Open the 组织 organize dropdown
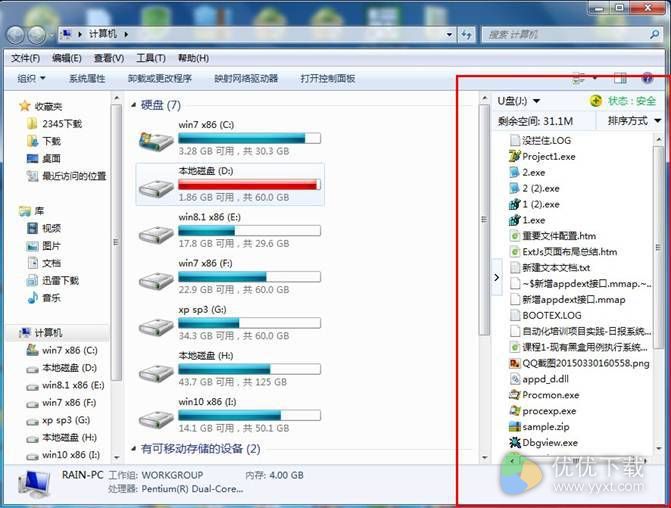 coord(31,78)
